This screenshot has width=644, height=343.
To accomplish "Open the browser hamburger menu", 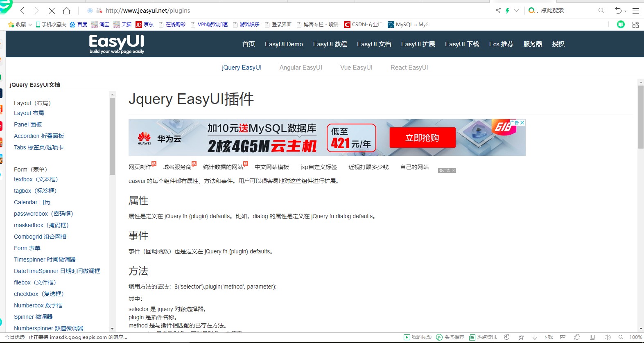I will 636,11.
